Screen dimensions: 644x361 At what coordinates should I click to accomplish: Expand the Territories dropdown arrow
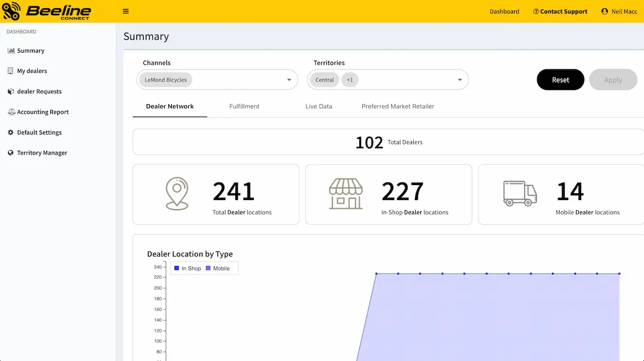click(460, 80)
